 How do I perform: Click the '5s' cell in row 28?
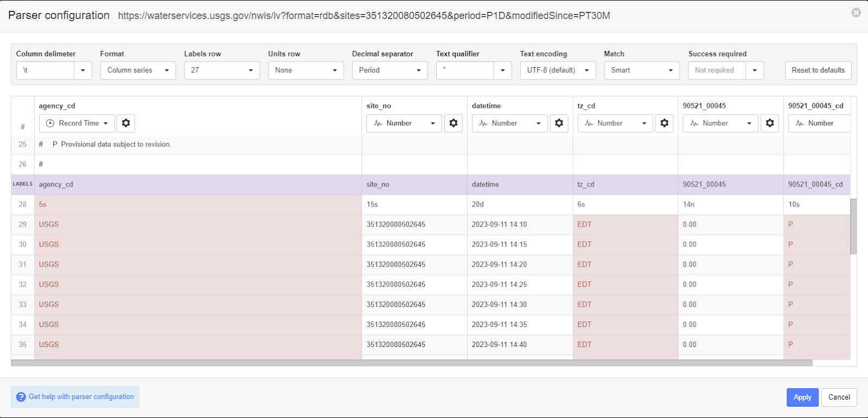(x=198, y=204)
